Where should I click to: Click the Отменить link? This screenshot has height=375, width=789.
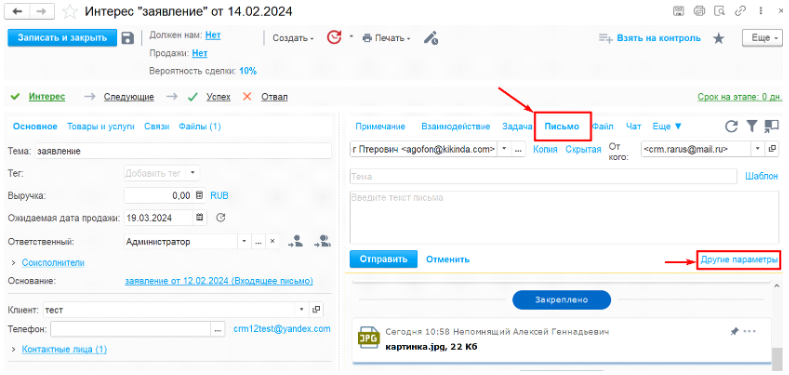[448, 259]
